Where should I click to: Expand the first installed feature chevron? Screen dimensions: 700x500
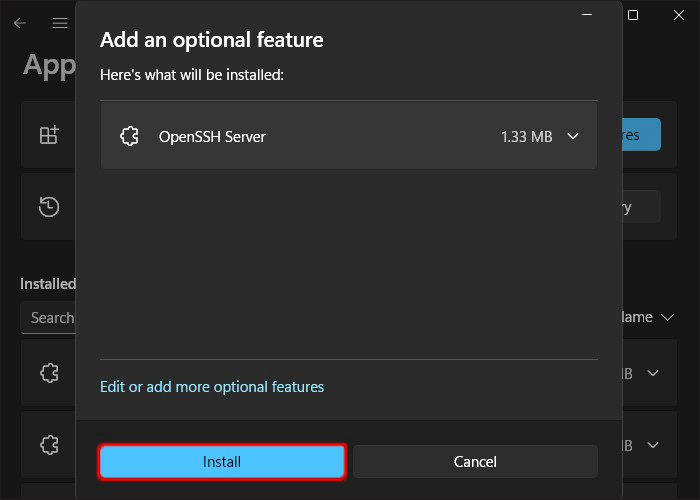pos(653,373)
